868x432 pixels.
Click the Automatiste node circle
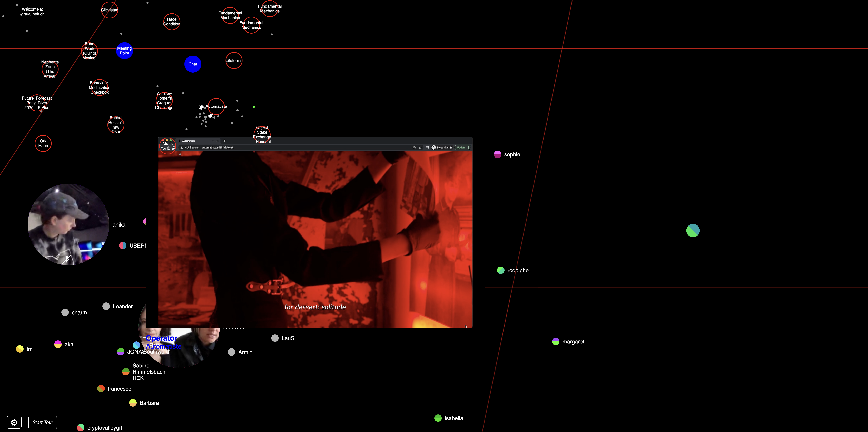coord(216,106)
